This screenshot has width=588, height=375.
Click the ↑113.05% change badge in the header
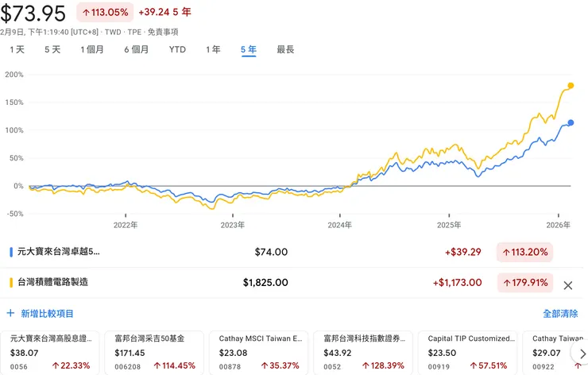point(105,13)
